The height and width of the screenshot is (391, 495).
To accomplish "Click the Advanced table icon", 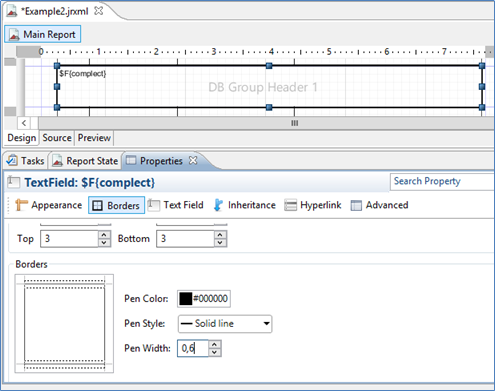I will coord(356,205).
